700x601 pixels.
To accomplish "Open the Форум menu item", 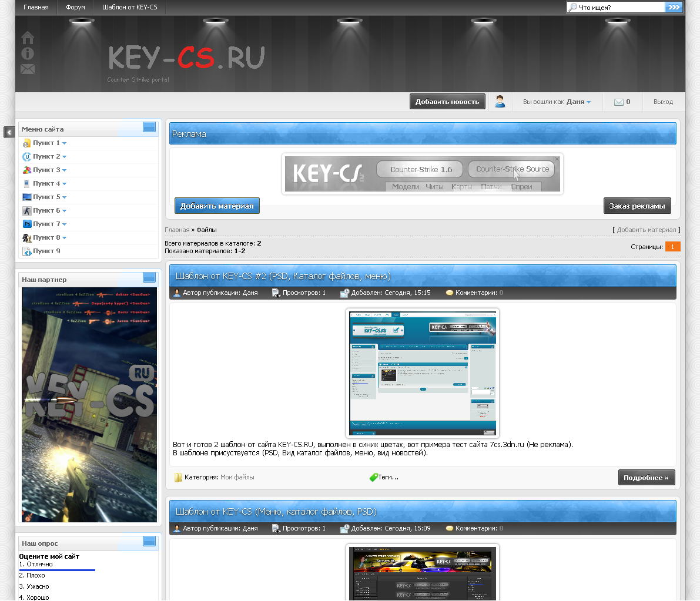I will [75, 8].
